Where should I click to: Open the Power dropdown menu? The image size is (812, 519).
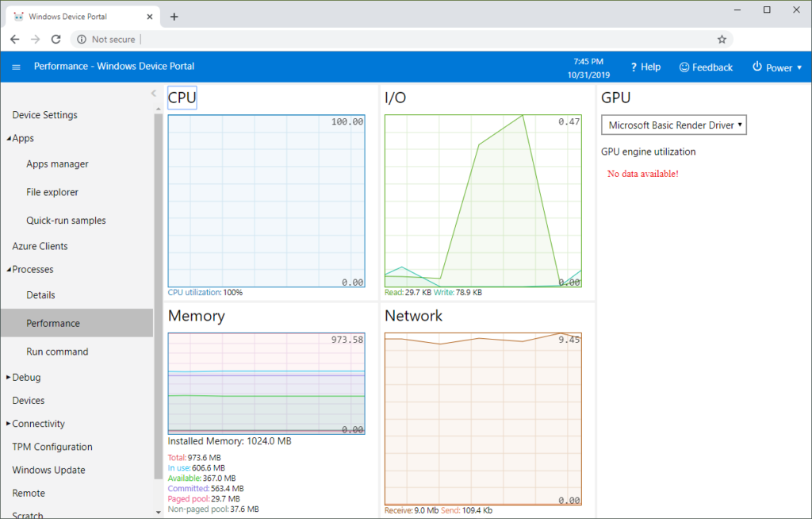pos(777,67)
